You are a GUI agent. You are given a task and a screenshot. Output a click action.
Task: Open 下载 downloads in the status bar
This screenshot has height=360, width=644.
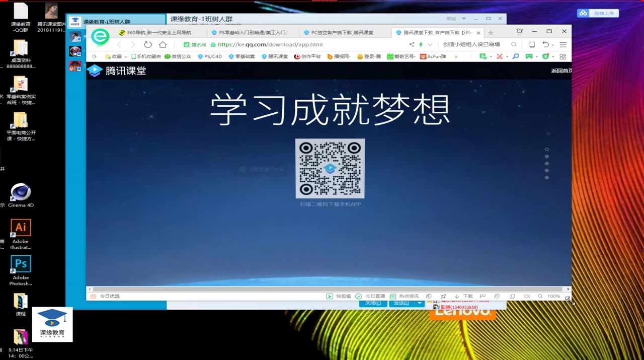tap(464, 297)
